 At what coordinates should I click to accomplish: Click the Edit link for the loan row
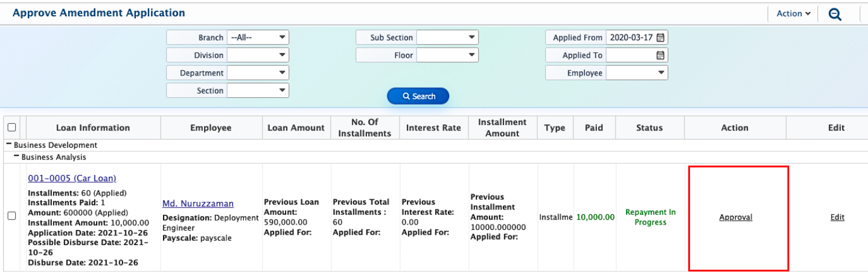837,217
